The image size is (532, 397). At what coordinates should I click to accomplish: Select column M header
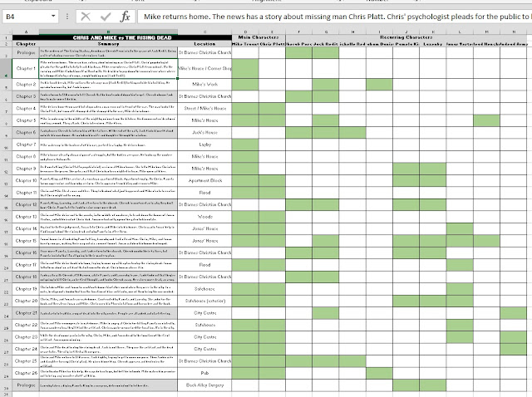[x=486, y=32]
